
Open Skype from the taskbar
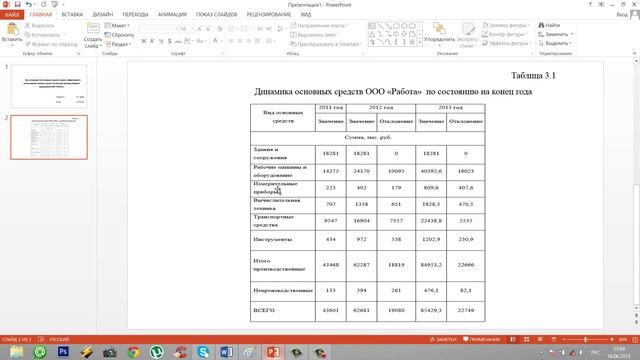(203, 352)
